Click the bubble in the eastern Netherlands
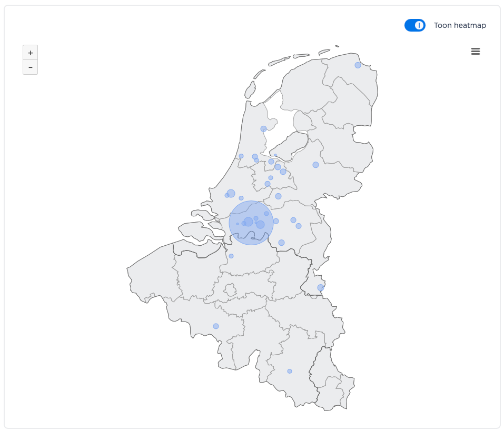 coord(315,165)
